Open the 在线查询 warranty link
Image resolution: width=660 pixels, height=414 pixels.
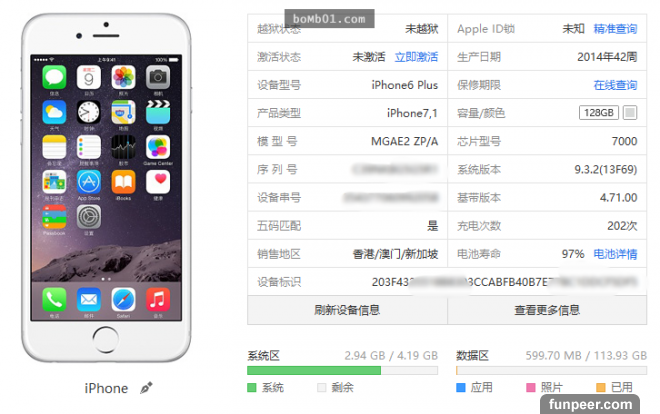point(615,85)
